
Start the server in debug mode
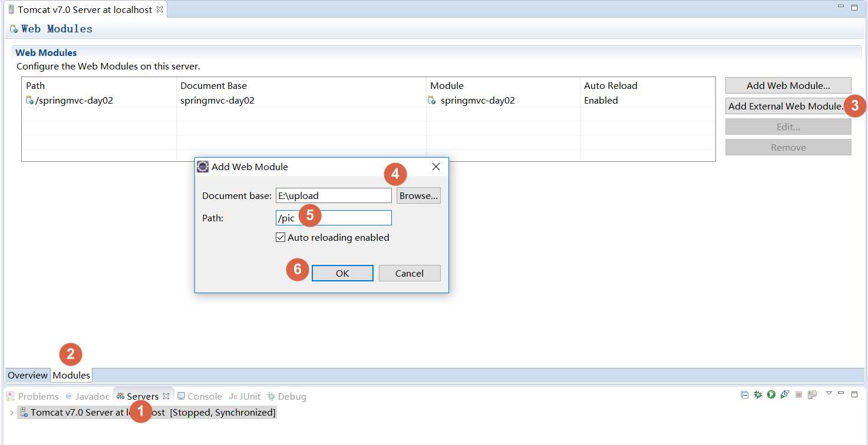point(758,394)
